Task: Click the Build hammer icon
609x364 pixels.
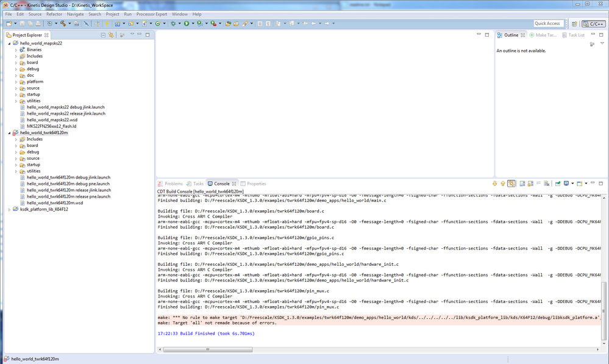Action: (x=63, y=23)
